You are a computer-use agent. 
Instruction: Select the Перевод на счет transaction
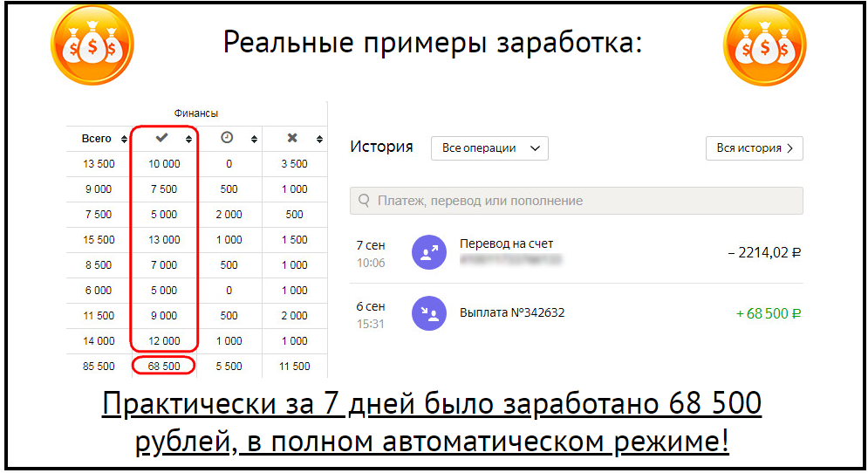click(506, 244)
